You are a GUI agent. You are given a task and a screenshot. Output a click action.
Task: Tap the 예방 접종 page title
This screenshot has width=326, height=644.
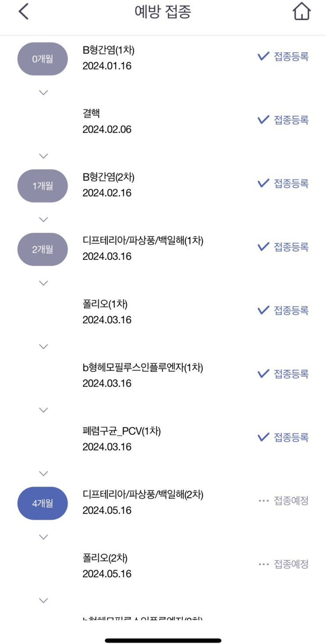(x=163, y=12)
